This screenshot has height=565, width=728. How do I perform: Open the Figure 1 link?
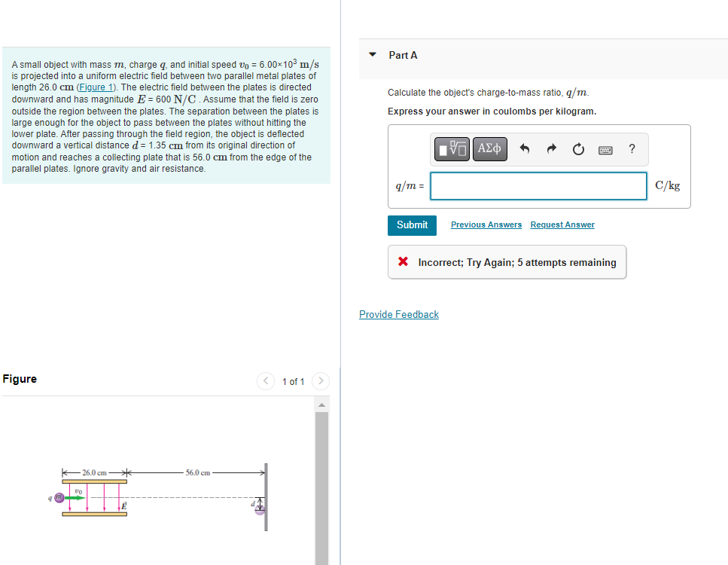point(96,87)
